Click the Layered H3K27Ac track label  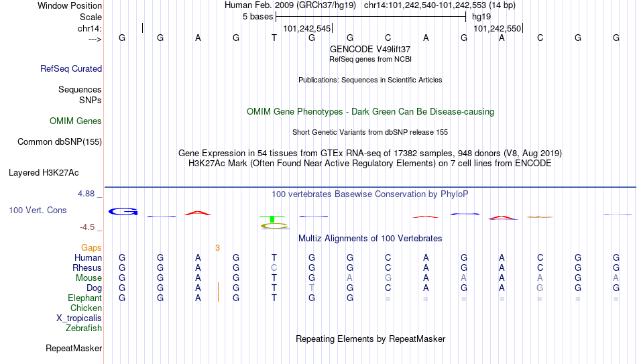click(44, 173)
